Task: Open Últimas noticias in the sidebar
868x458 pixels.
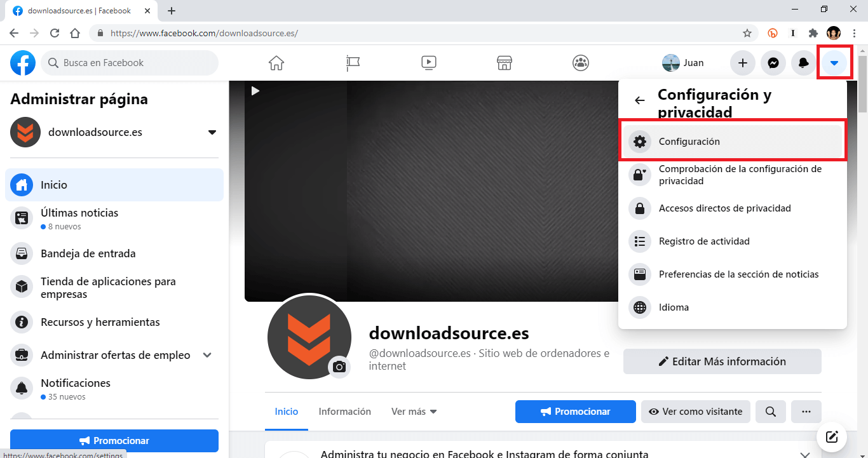Action: (x=114, y=219)
